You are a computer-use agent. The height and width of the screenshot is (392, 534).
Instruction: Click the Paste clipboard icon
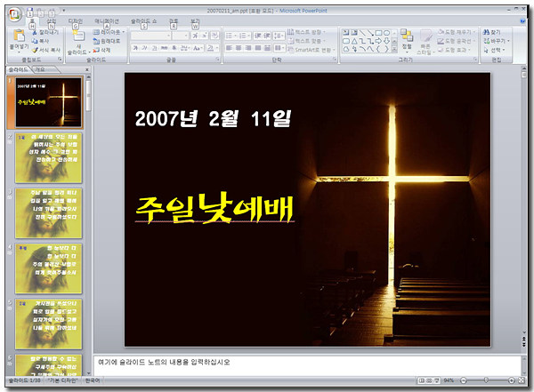coord(19,36)
